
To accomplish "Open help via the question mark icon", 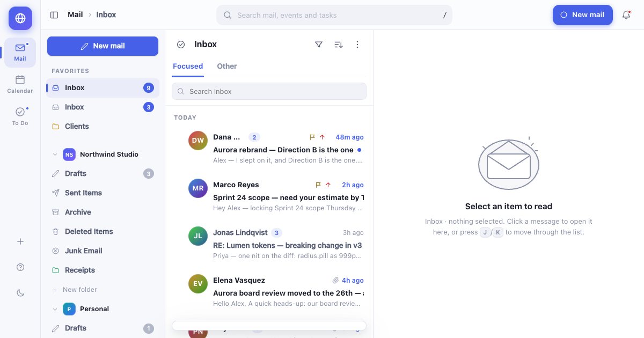I will (x=20, y=267).
